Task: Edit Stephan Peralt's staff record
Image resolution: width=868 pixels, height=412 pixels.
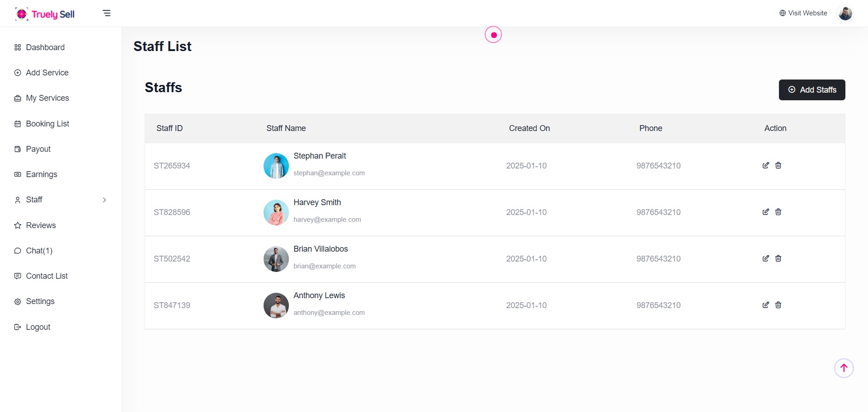Action: (765, 165)
